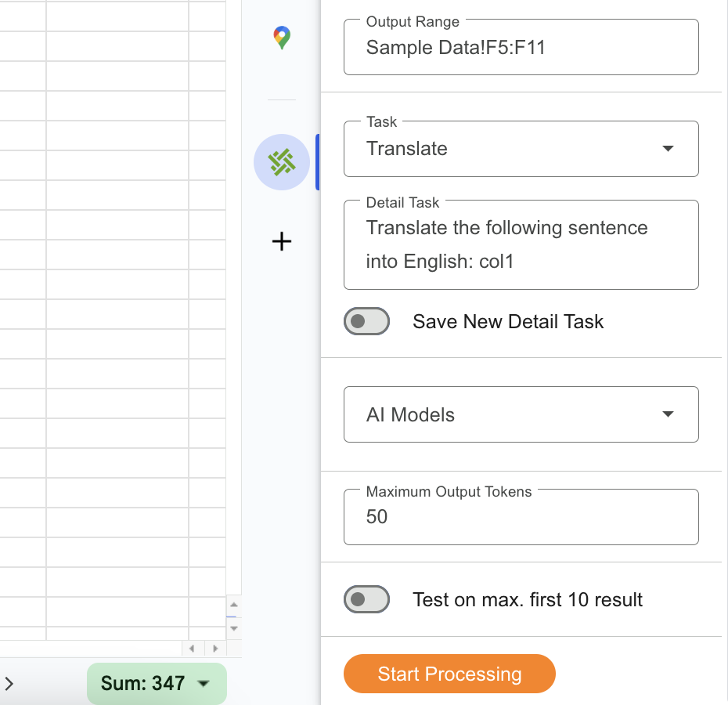Click the green crosshatch add-on icon
728x705 pixels.
click(x=282, y=162)
